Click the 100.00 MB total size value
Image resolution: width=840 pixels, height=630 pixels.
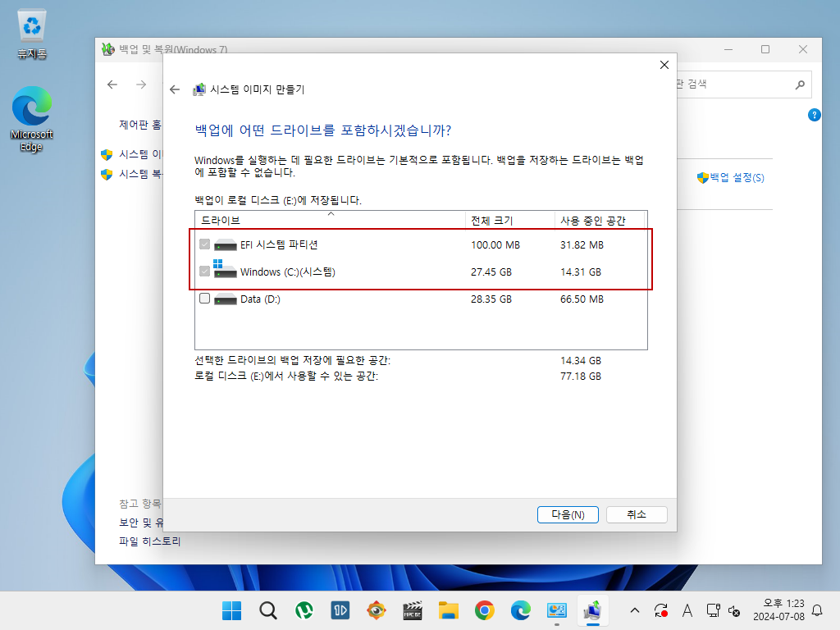495,244
